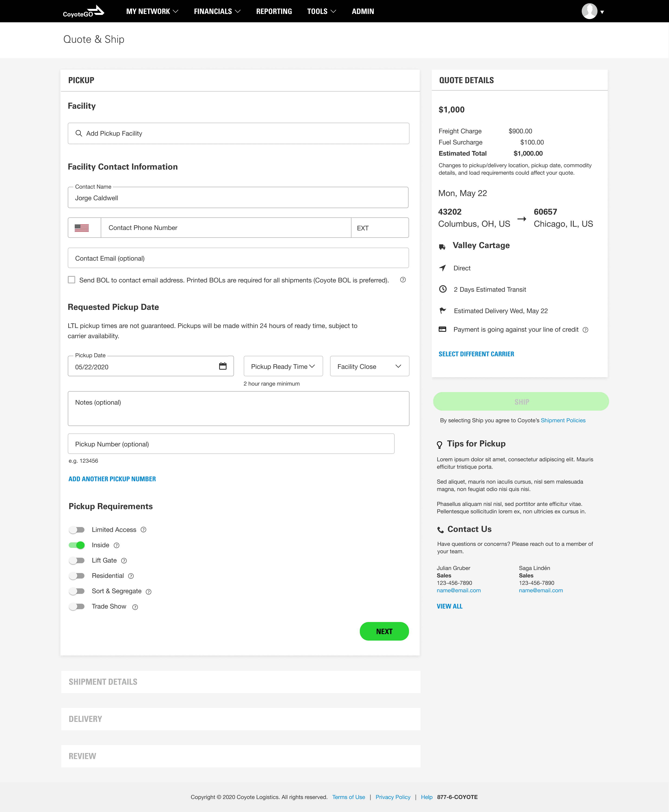Click the help icon beside Send BOL text
The height and width of the screenshot is (812, 669).
click(x=403, y=280)
